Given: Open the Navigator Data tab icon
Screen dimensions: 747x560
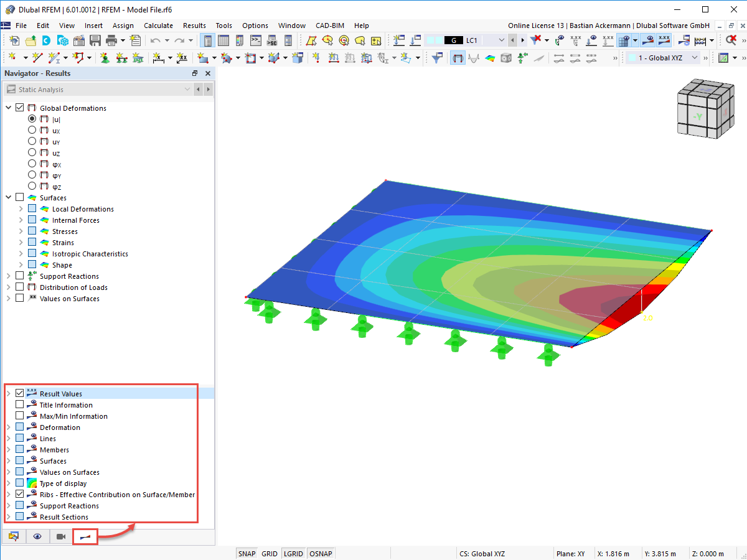Looking at the screenshot, I should 14,536.
